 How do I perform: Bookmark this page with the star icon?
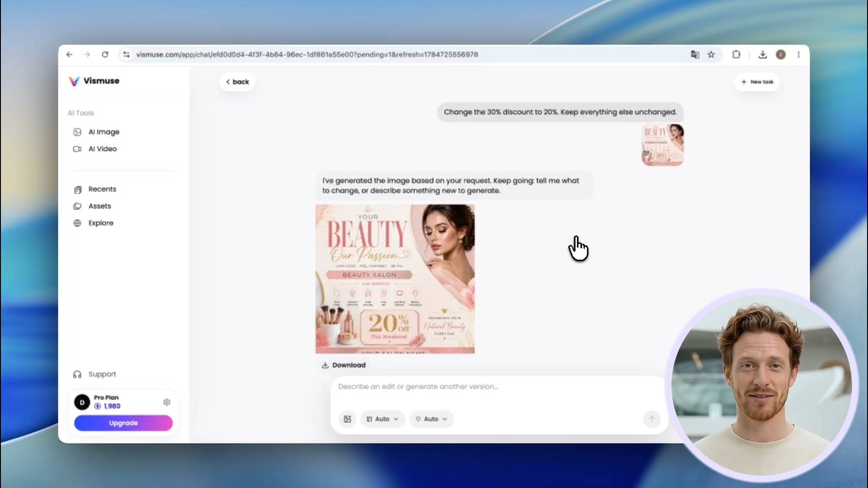coord(711,54)
